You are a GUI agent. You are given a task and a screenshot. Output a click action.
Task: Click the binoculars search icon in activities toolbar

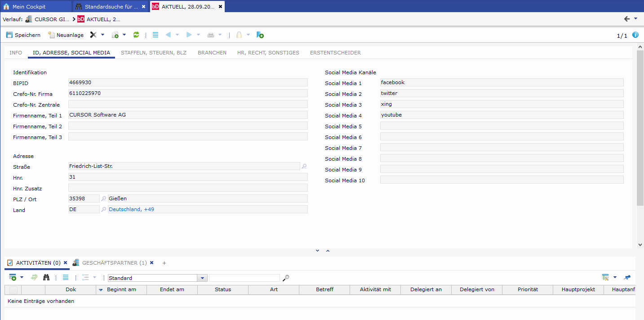[46, 278]
